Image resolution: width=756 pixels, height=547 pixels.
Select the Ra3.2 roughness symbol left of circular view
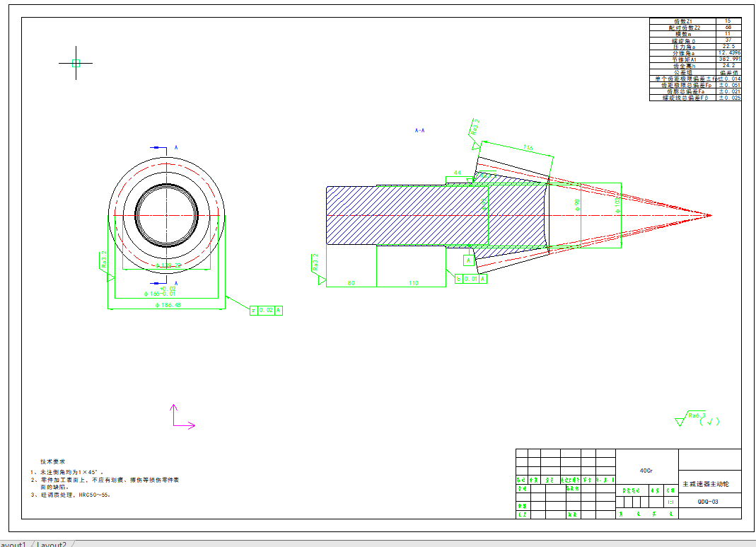click(x=104, y=264)
